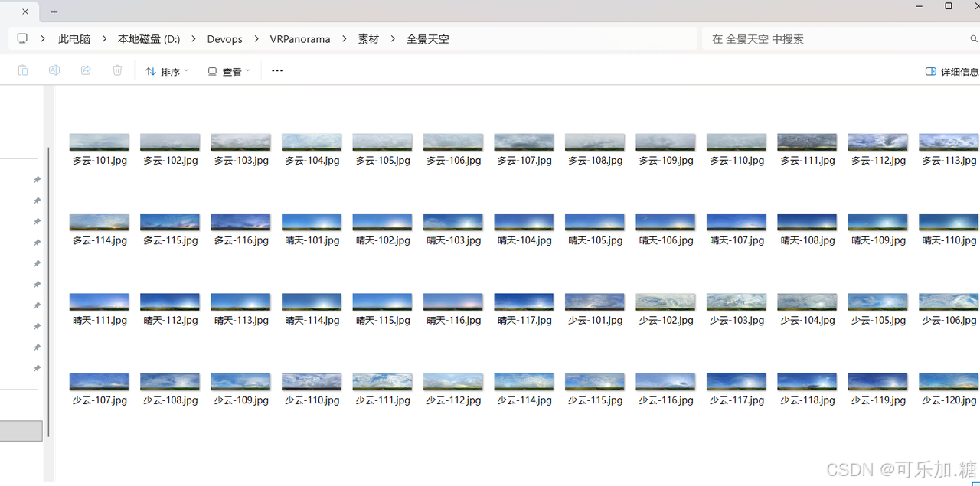Maximize the Explorer window
Image resolution: width=980 pixels, height=486 pixels.
click(x=949, y=6)
